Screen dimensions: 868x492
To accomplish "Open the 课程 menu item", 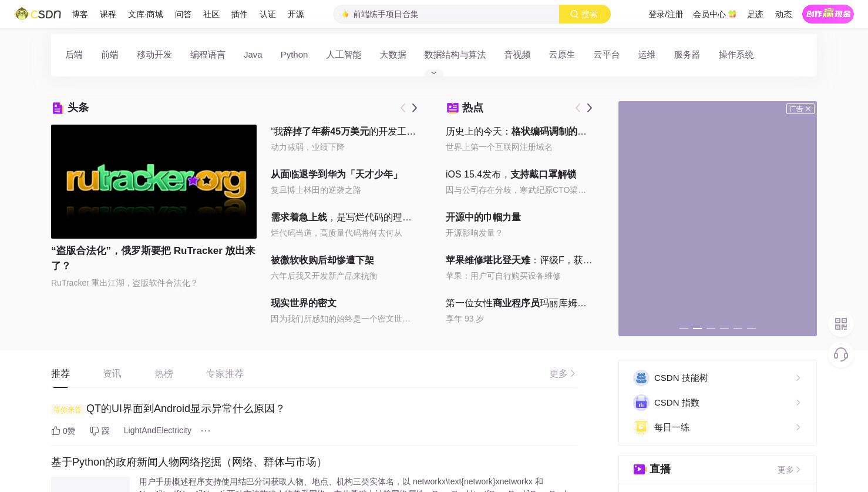I will 108,14.
